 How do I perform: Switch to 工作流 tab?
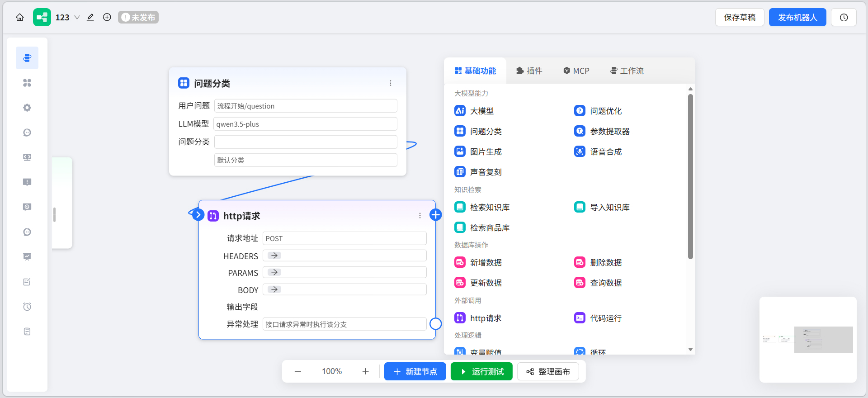(x=627, y=71)
